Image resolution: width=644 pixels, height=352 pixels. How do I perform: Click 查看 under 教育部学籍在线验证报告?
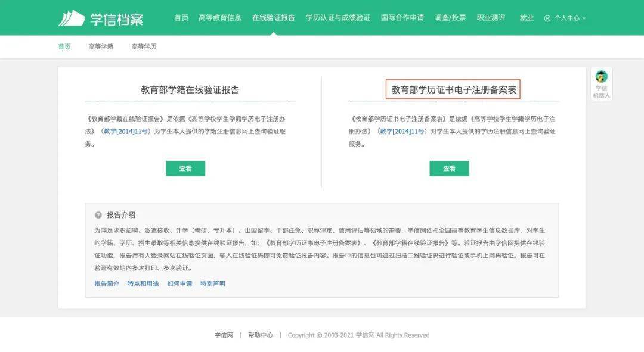[185, 168]
